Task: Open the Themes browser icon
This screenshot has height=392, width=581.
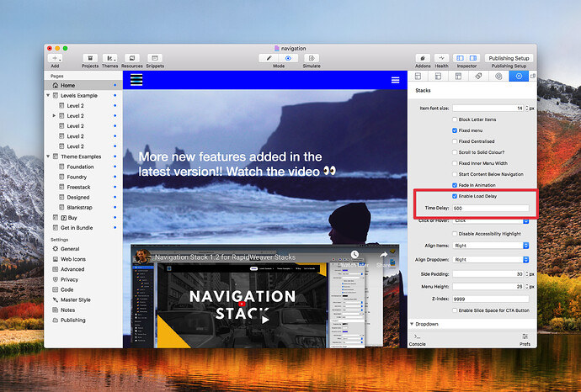Action: (109, 58)
